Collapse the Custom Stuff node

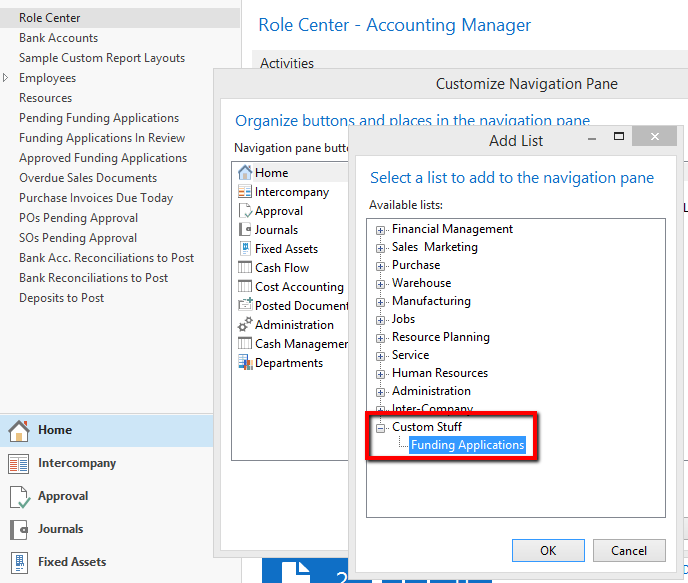[x=380, y=428]
